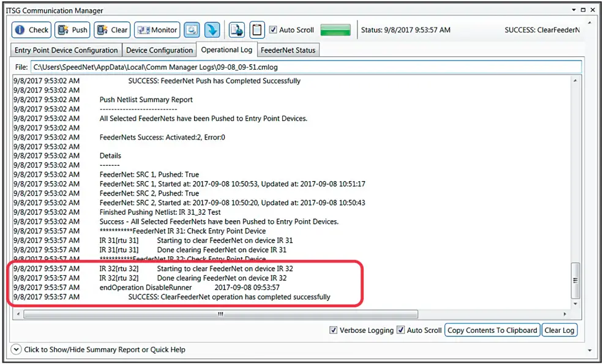This screenshot has width=603, height=364.
Task: Select 'SUCCESS: FeederNet Push has Completed Successfully' line
Action: pyautogui.click(x=214, y=81)
